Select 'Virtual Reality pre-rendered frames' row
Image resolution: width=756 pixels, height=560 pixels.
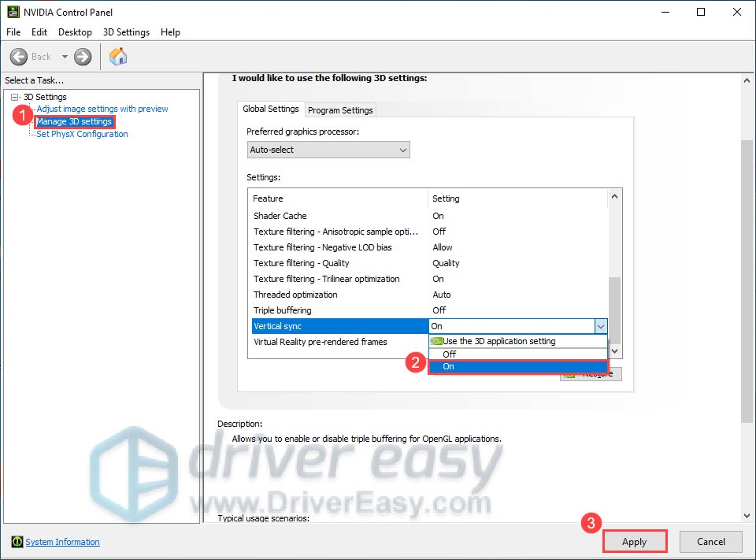pyautogui.click(x=340, y=342)
